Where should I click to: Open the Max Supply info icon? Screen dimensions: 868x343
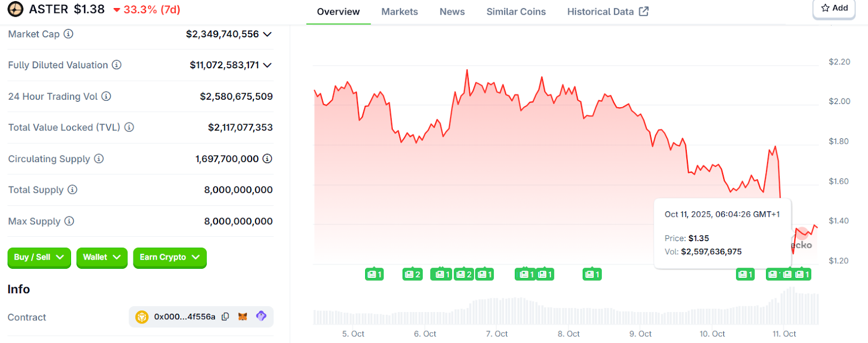point(69,221)
